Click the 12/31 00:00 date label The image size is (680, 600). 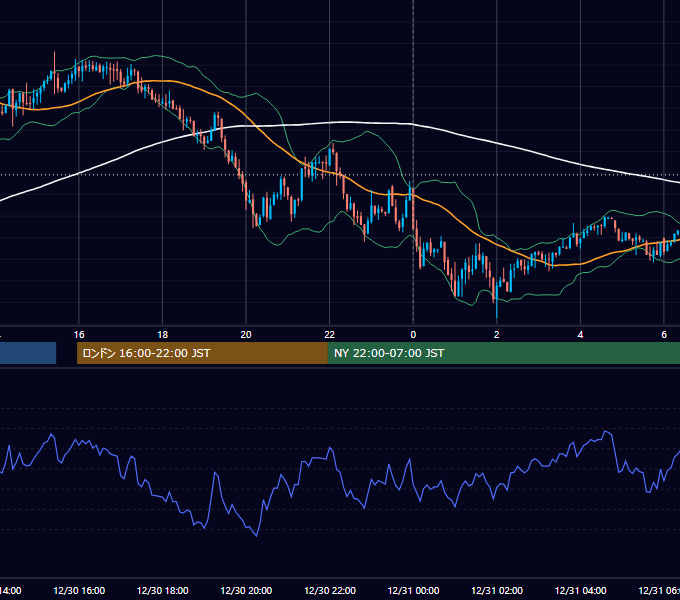coord(413,591)
